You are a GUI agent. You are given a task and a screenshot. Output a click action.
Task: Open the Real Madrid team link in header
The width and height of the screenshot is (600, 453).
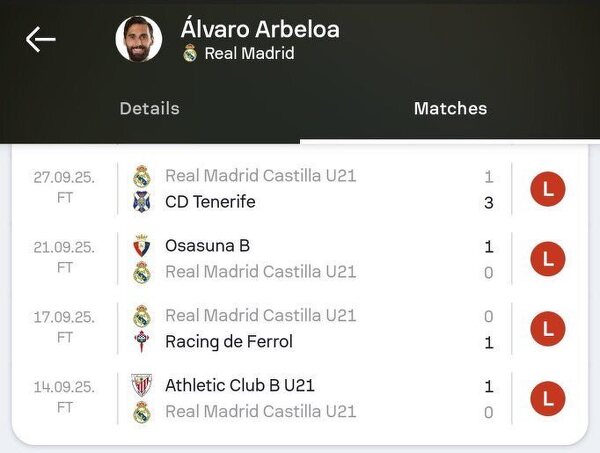pyautogui.click(x=249, y=53)
